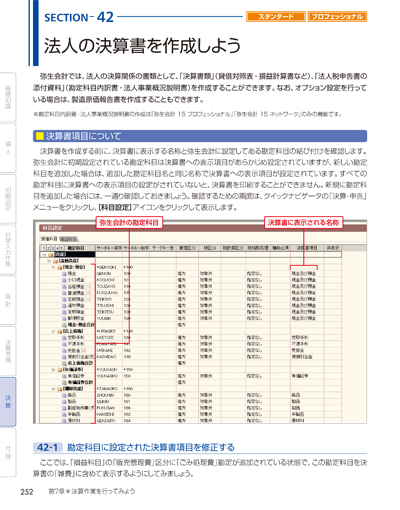Switch to the 損益科目 tab
400x510 pixels.
(68, 239)
